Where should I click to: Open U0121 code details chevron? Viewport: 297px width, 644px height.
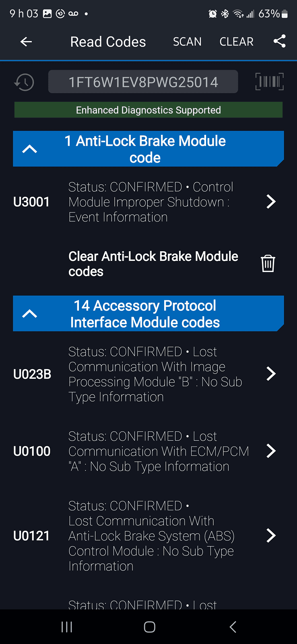coord(271,536)
